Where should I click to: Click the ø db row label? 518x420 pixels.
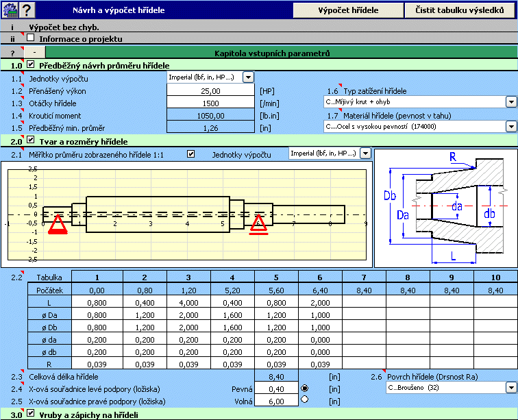49,352
